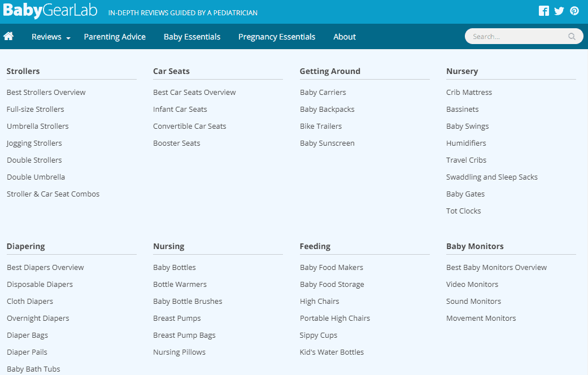Select Pregnancy Essentials in navigation
Viewport: 588px width, 375px height.
coord(277,37)
